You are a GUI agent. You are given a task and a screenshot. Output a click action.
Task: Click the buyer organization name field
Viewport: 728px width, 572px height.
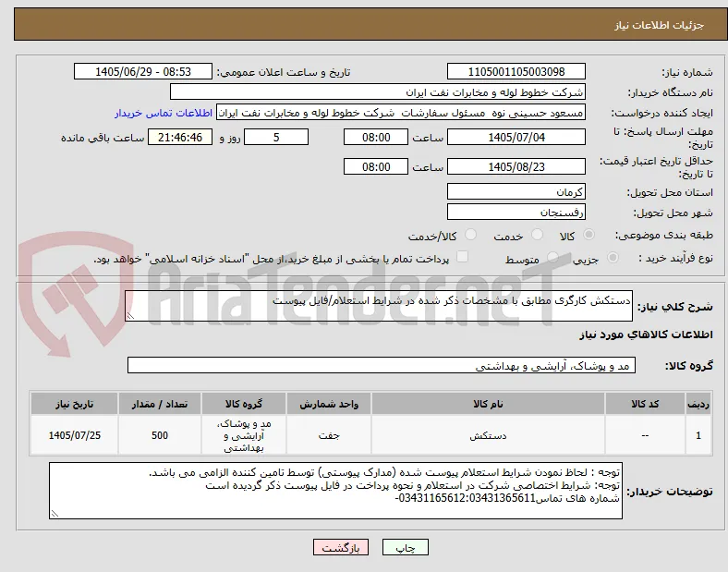pos(378,91)
